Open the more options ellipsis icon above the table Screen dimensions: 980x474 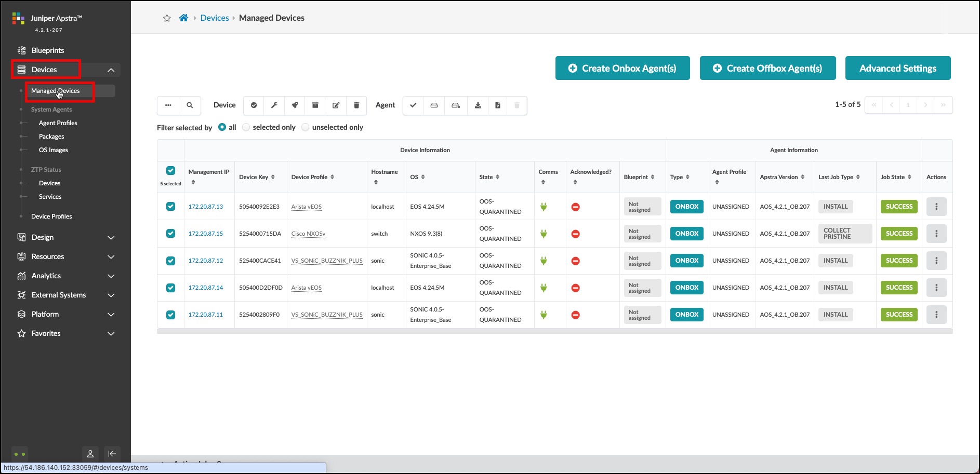tap(167, 105)
